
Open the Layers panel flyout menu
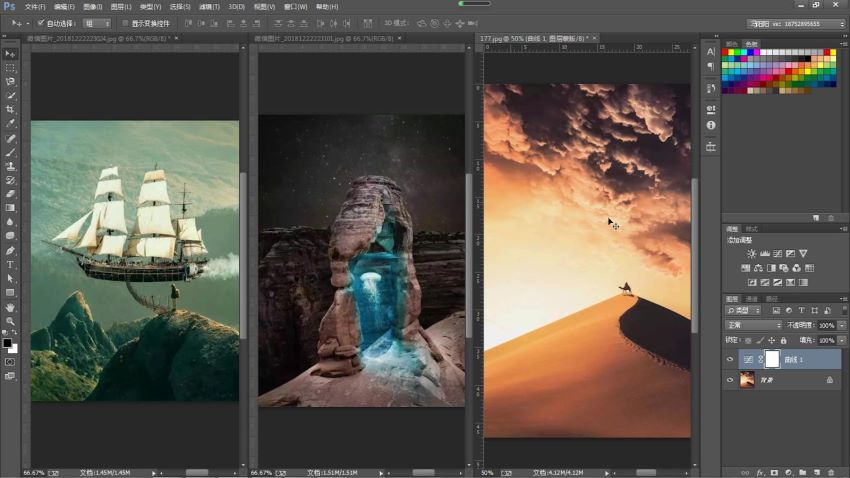[843, 299]
